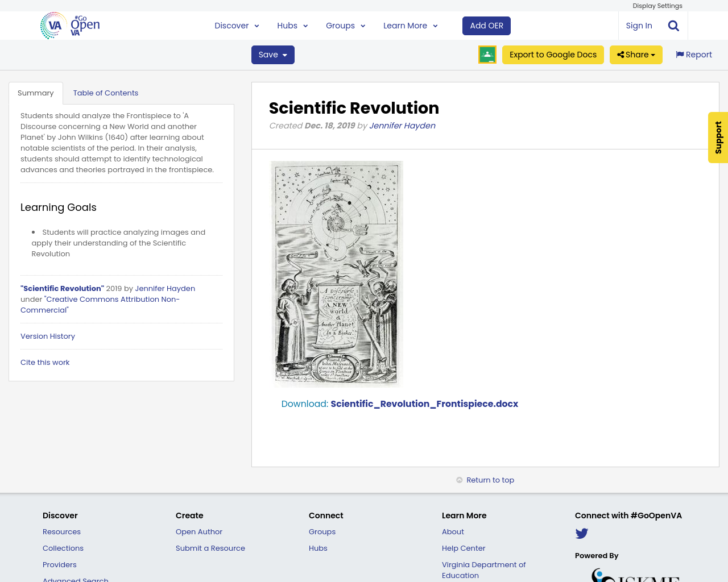
Task: Open the Google Classroom share icon
Action: point(487,55)
